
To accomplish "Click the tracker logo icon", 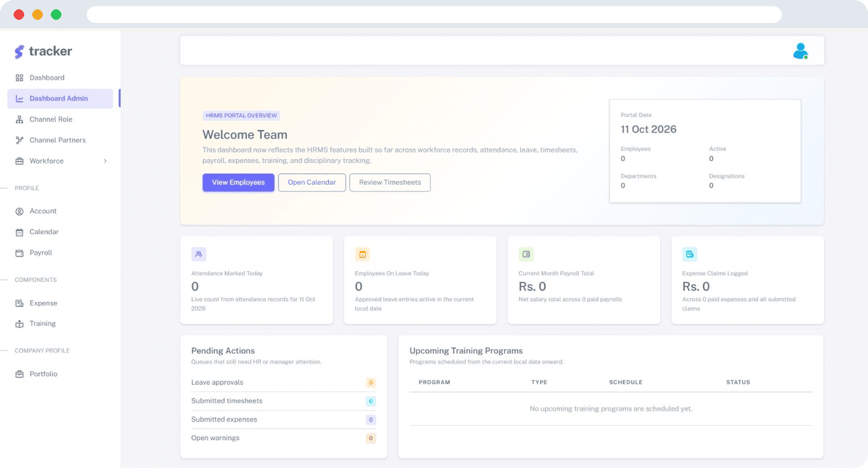I will click(x=19, y=51).
